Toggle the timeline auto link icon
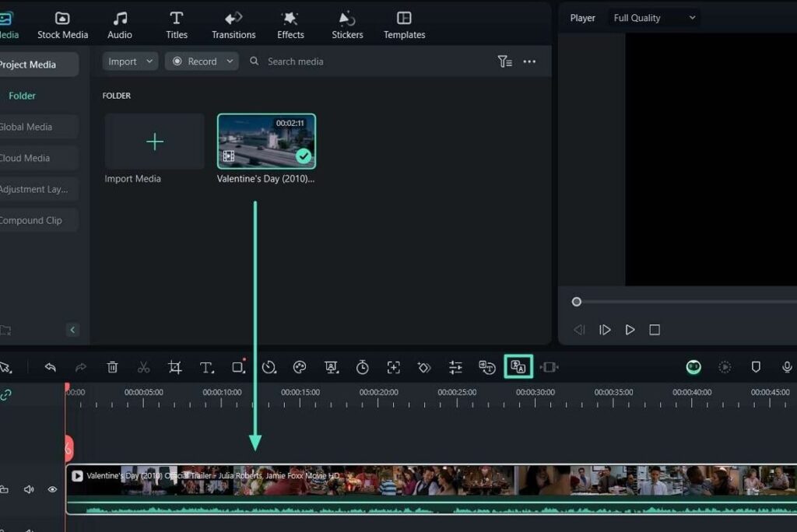Viewport: 797px width, 532px height. [5, 395]
